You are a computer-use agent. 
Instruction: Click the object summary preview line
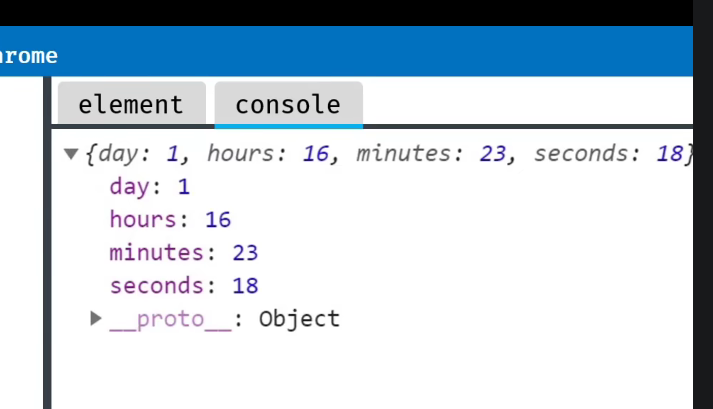pos(389,154)
